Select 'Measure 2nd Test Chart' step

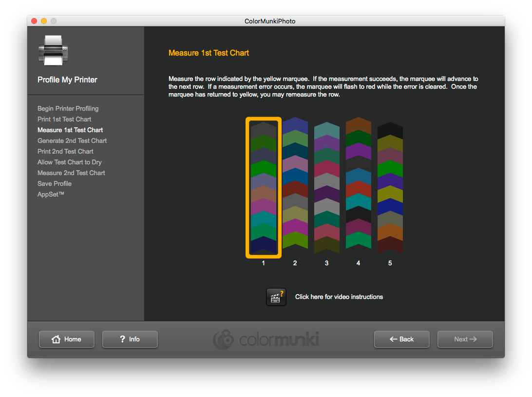(x=71, y=173)
